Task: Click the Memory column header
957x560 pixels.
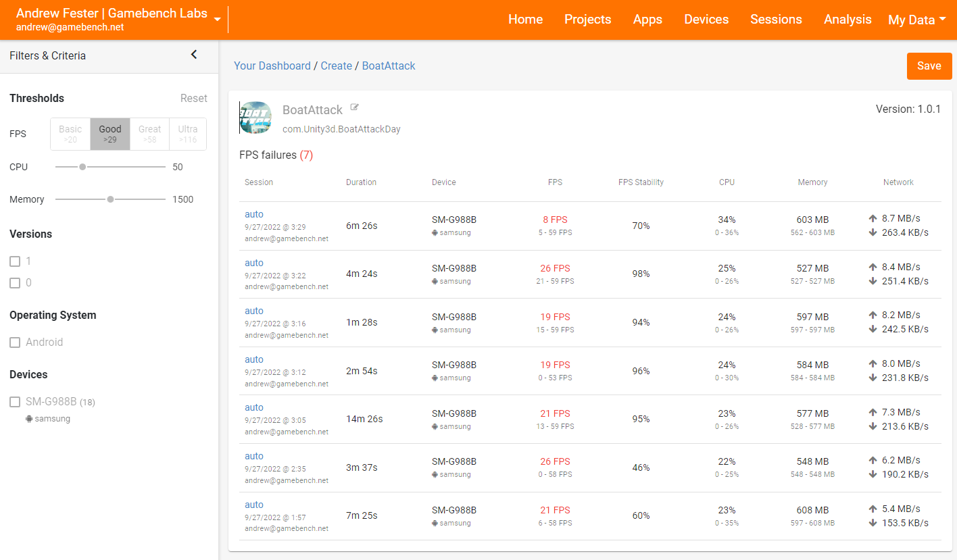Action: (x=812, y=182)
